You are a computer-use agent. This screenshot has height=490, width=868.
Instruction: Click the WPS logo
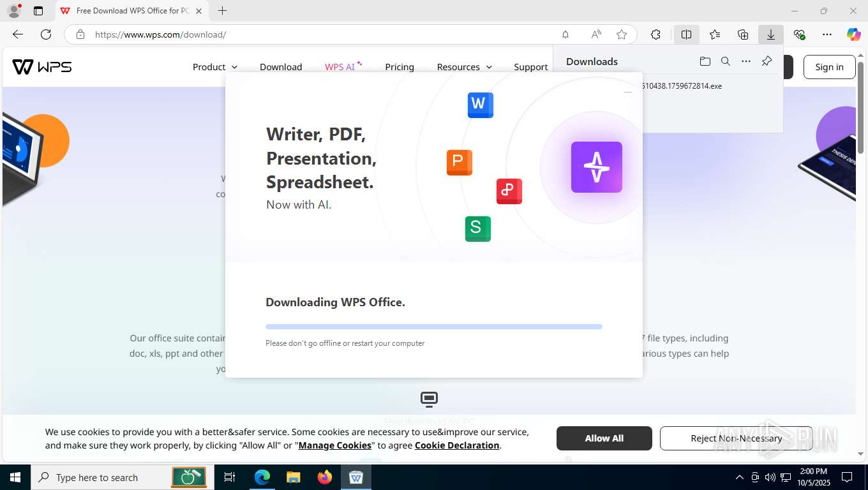42,66
